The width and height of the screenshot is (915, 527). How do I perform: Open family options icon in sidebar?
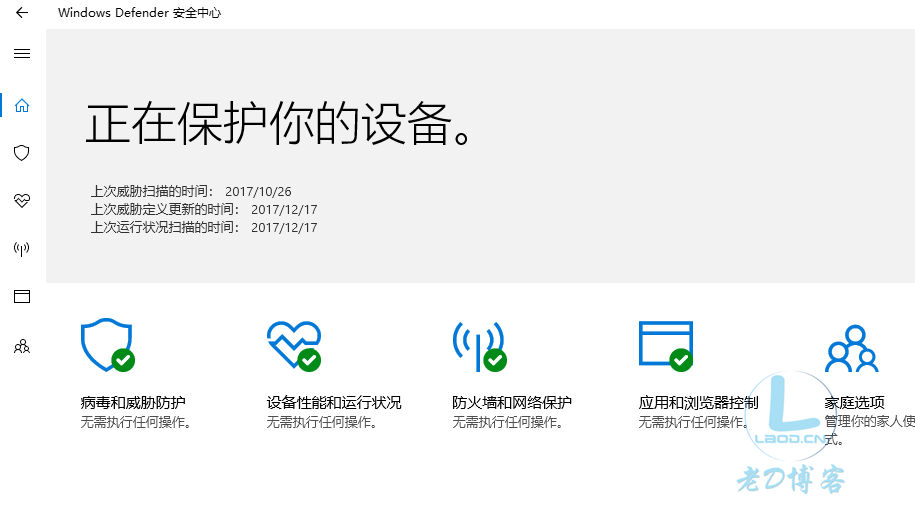pyautogui.click(x=22, y=347)
